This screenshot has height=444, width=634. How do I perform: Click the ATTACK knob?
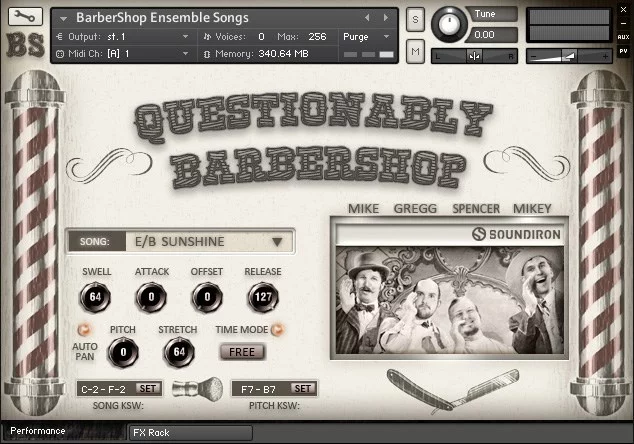(151, 298)
